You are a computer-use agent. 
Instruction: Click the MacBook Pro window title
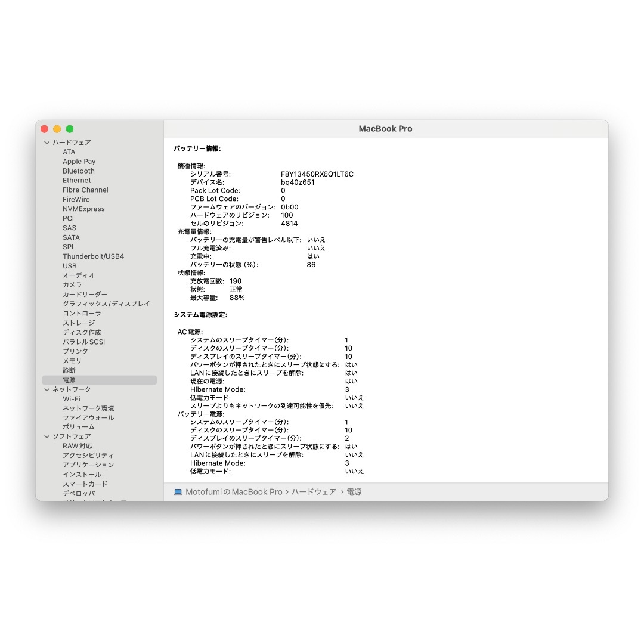pos(385,129)
